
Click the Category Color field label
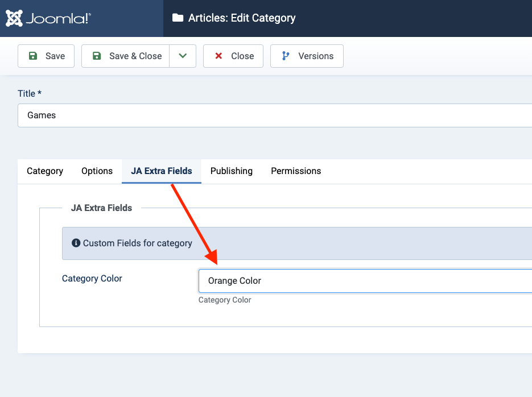click(x=92, y=278)
